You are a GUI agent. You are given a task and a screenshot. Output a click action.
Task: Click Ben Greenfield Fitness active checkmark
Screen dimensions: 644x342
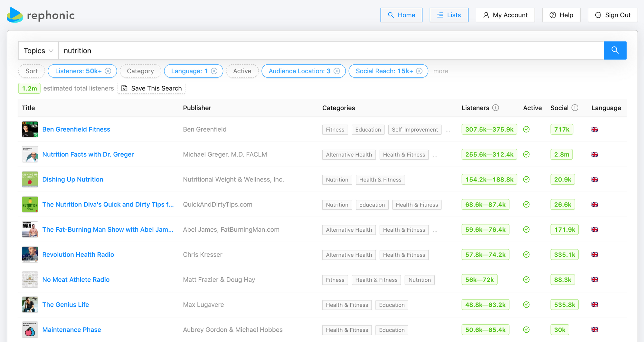(x=526, y=129)
